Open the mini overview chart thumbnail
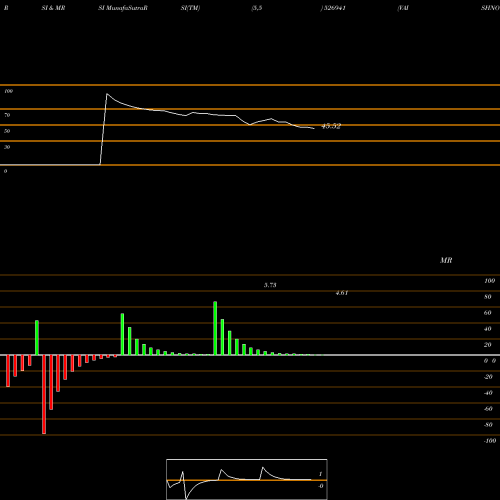Viewport: 500px width, 500px height. coord(247,479)
